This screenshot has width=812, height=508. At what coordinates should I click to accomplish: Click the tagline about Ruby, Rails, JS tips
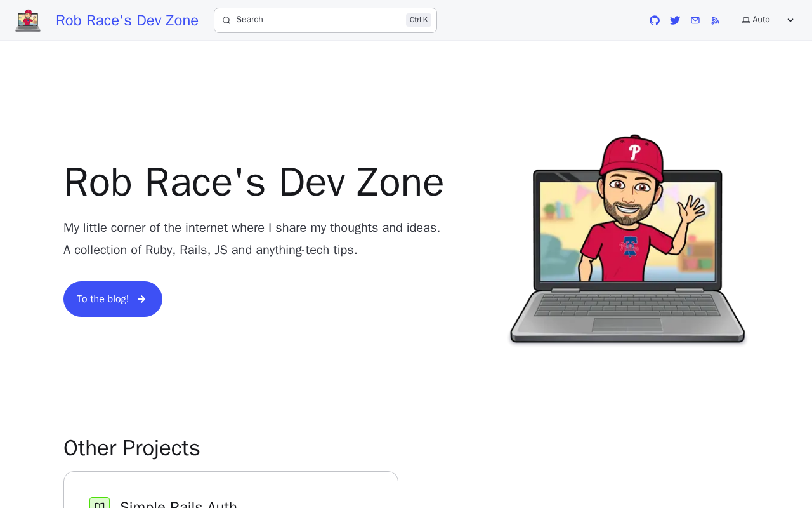tap(211, 250)
